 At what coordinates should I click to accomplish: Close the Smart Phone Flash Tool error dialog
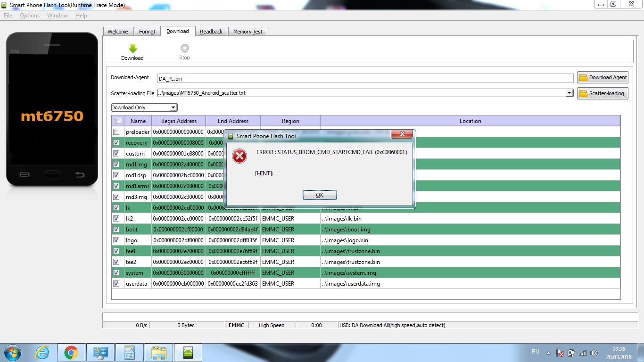[x=402, y=134]
